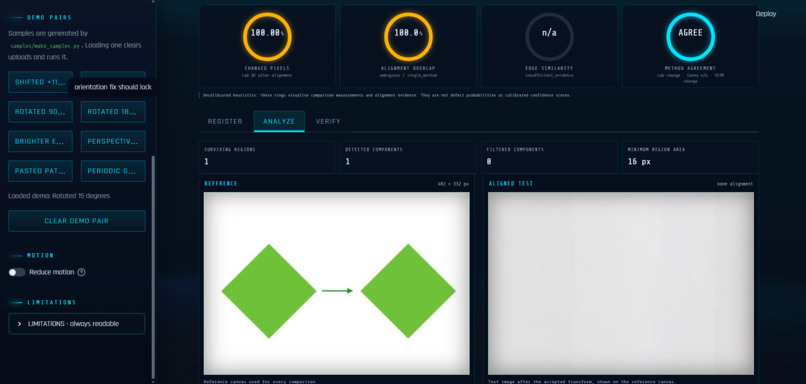The image size is (806, 384).
Task: Click the Uncalibrated heuristics notice text
Action: point(387,96)
